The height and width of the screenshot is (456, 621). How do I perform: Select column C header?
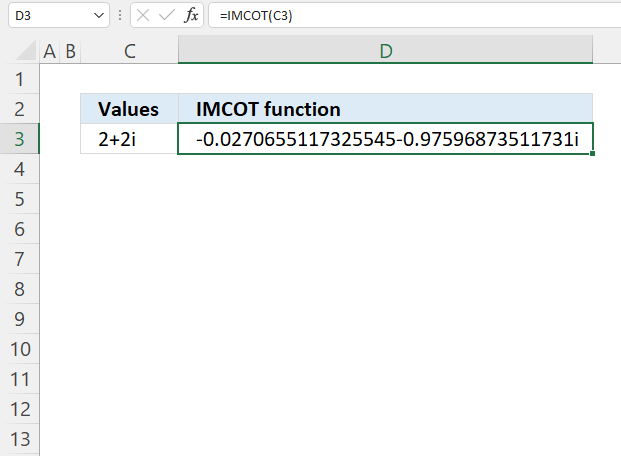tap(129, 51)
